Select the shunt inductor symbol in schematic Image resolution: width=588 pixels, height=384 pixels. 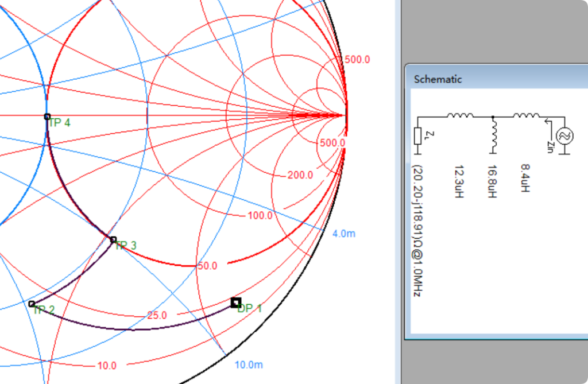pyautogui.click(x=493, y=136)
